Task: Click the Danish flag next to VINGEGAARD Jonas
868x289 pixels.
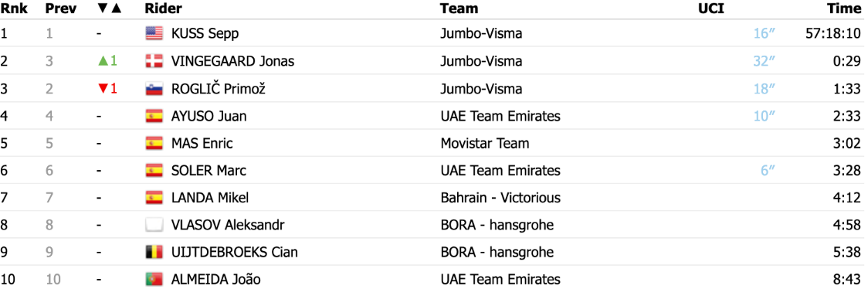Action: 154,61
